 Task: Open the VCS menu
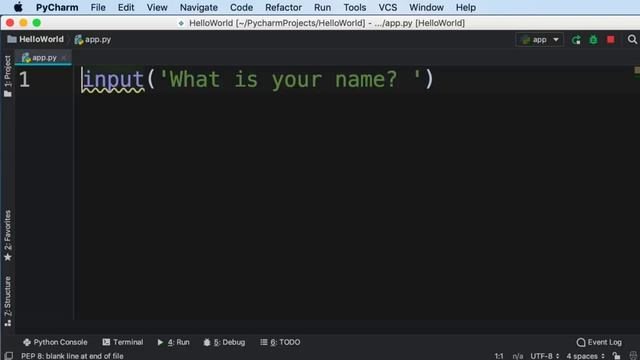[x=387, y=7]
